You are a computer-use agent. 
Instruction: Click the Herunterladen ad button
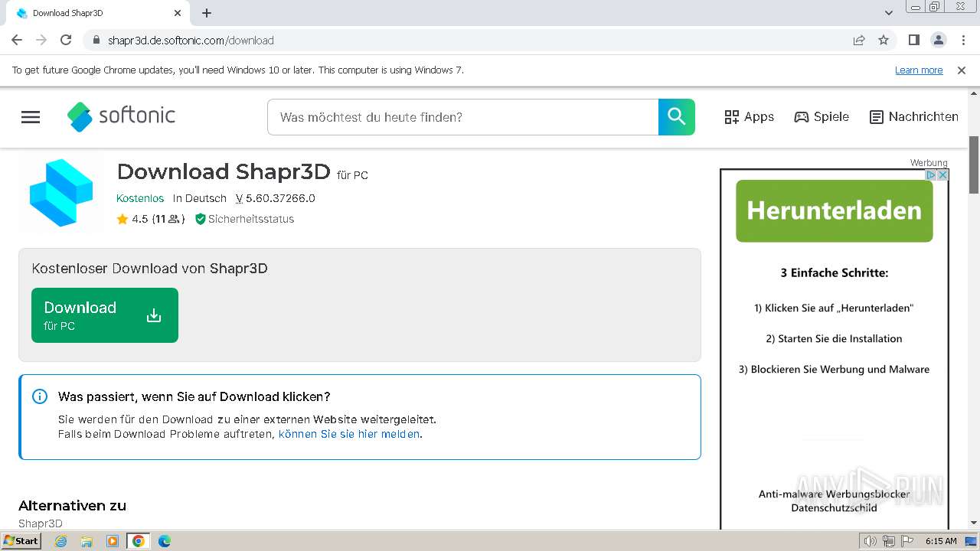pos(835,210)
